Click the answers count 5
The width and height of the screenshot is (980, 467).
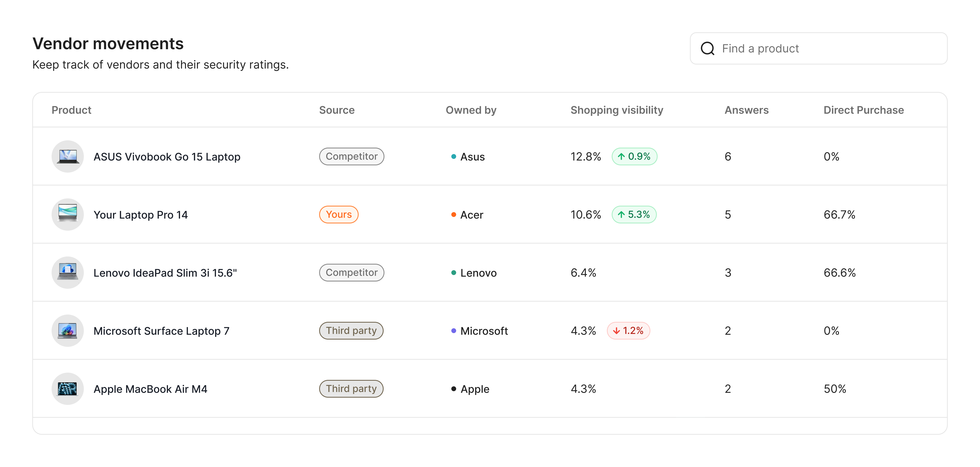coord(728,215)
